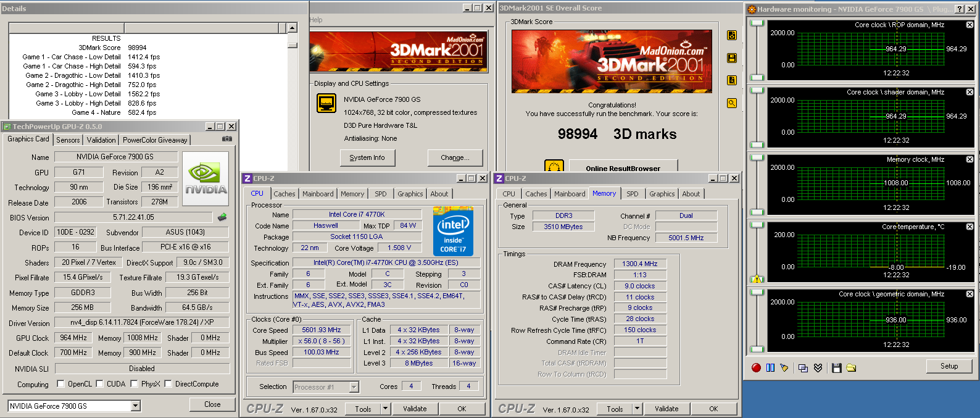This screenshot has width=980, height=418.
Task: Open the Mainboard tab in left CPU-Z window
Action: point(318,194)
